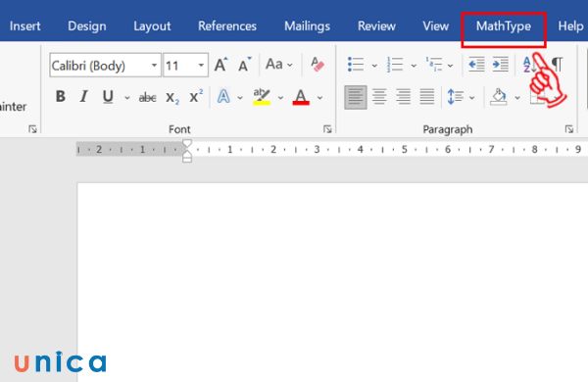The image size is (588, 382).
Task: Apply red font color
Action: [x=301, y=97]
